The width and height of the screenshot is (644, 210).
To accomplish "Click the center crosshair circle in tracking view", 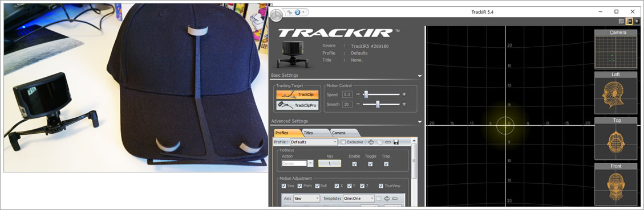I will [505, 125].
